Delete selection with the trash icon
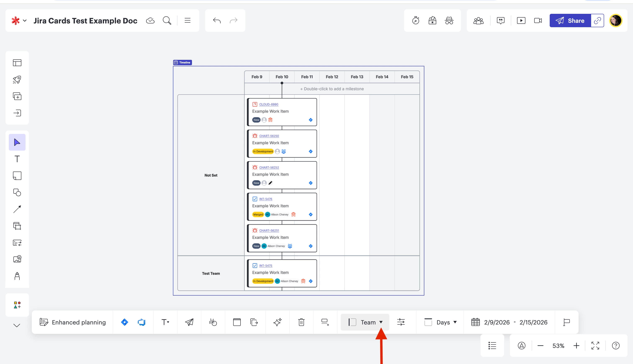This screenshot has height=364, width=633. pyautogui.click(x=301, y=322)
